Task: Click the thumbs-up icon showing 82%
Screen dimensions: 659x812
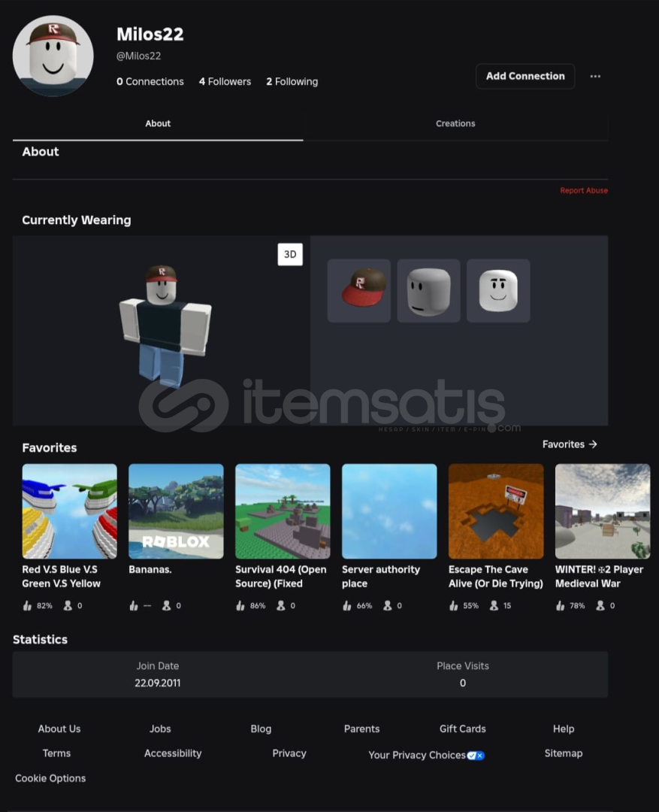Action: 28,605
